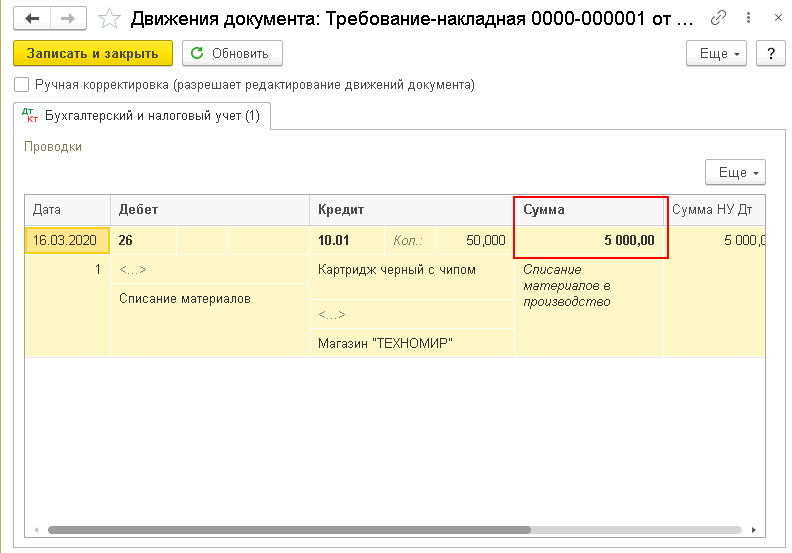Open help with the question mark button

click(771, 53)
